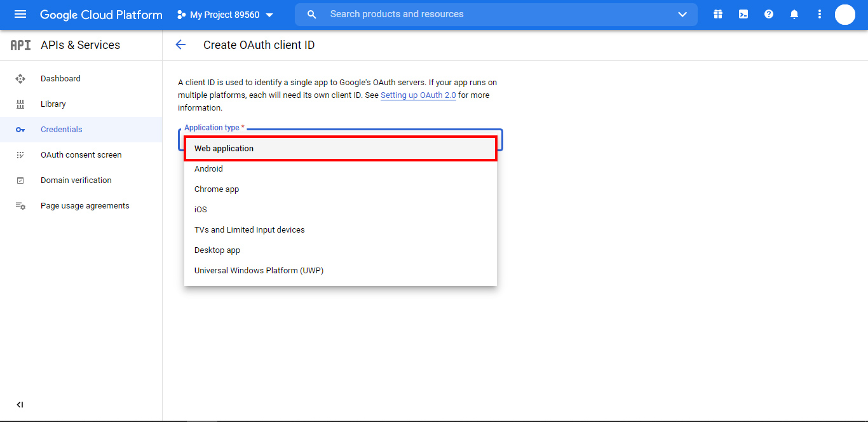
Task: Collapse the sidebar navigation panel
Action: 20,405
